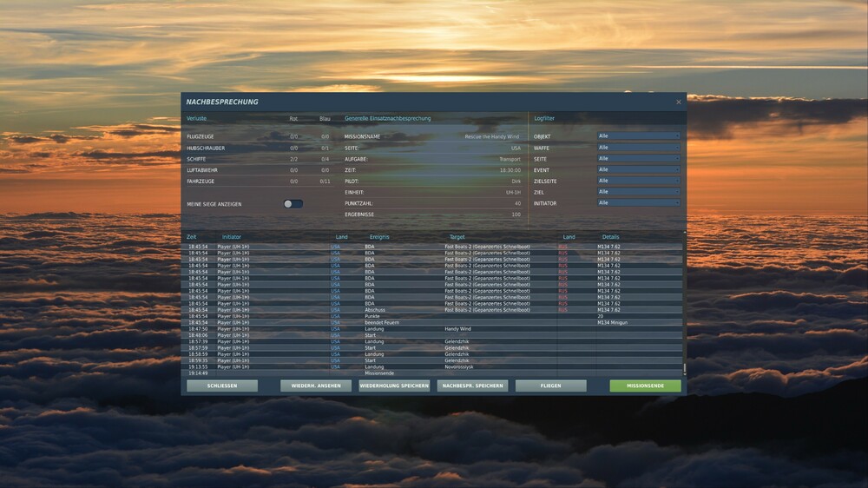Click the Generelle Einsatznachbesprechung heading
The image size is (868, 488).
[387, 119]
